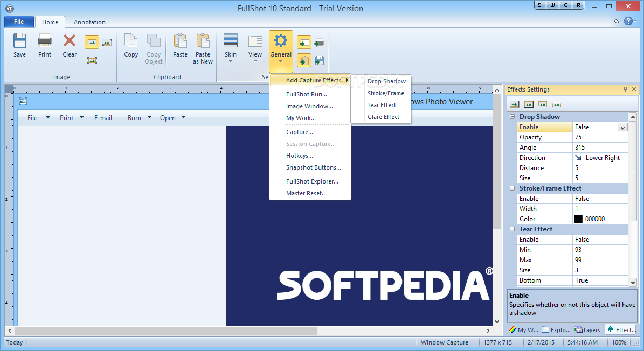Open the Layers panel tab
The image size is (644, 351).
[x=588, y=329]
